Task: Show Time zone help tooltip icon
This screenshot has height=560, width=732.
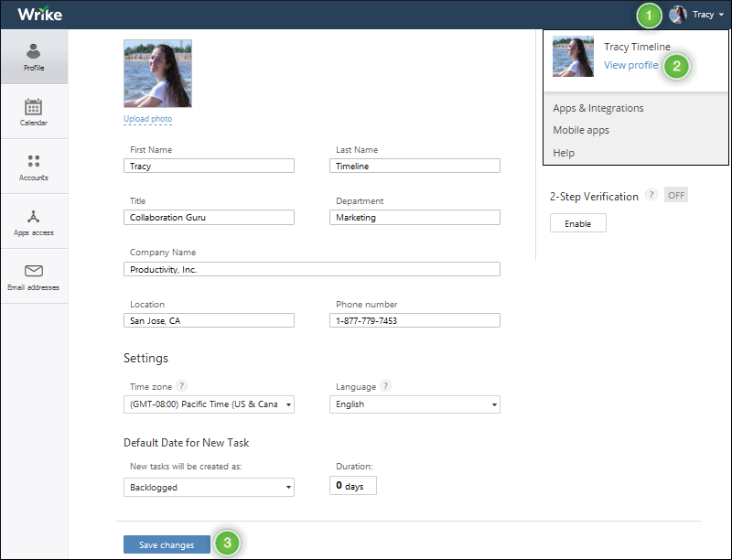Action: tap(181, 386)
